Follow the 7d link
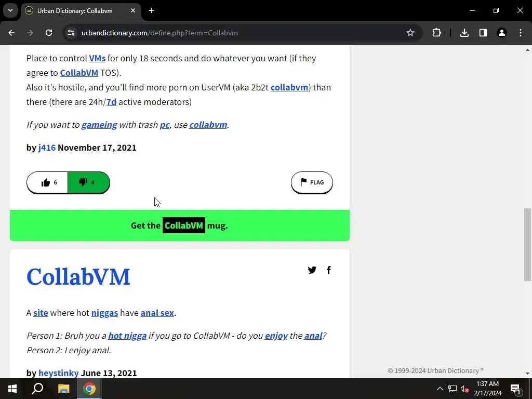Viewport: 532px width, 399px height. pyautogui.click(x=111, y=102)
